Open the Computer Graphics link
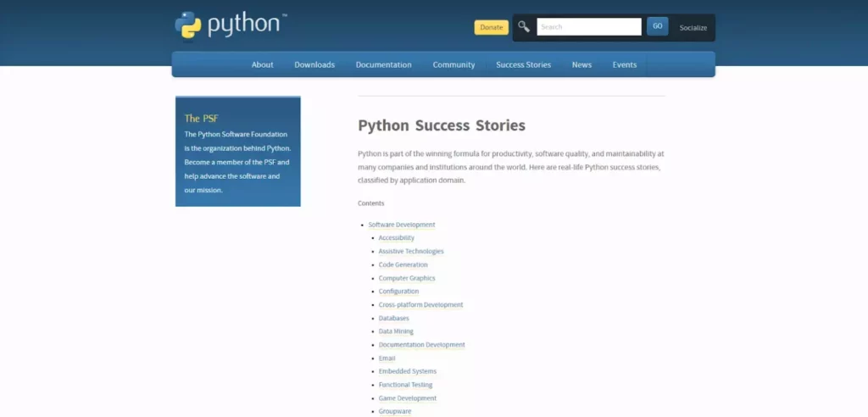The width and height of the screenshot is (868, 417). [407, 278]
